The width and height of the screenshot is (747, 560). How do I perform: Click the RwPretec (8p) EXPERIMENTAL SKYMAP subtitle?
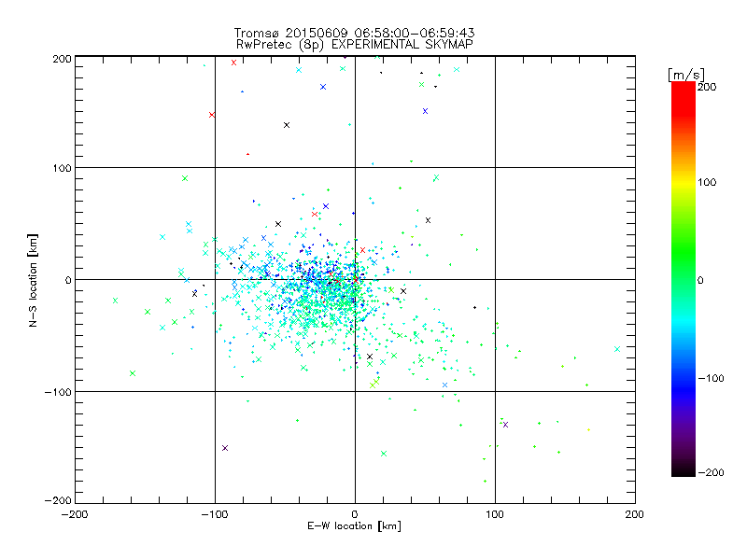(x=355, y=45)
